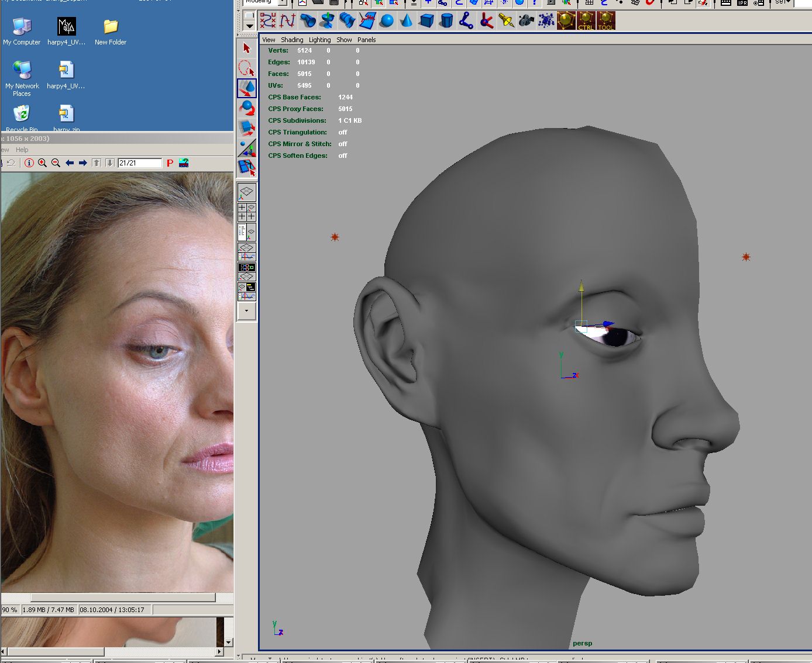812x663 pixels.
Task: Open the shelf tab dropdown arrow
Action: point(249,26)
